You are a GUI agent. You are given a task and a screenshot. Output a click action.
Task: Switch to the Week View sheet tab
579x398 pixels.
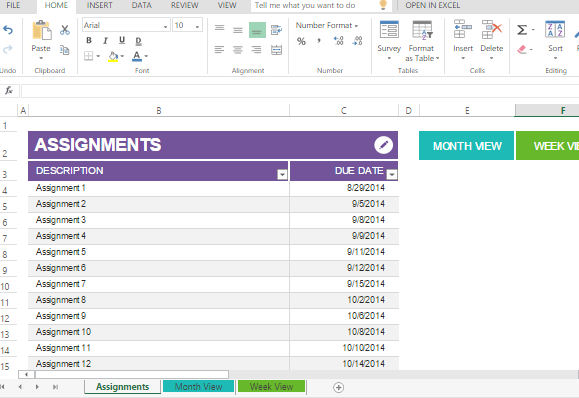[271, 387]
